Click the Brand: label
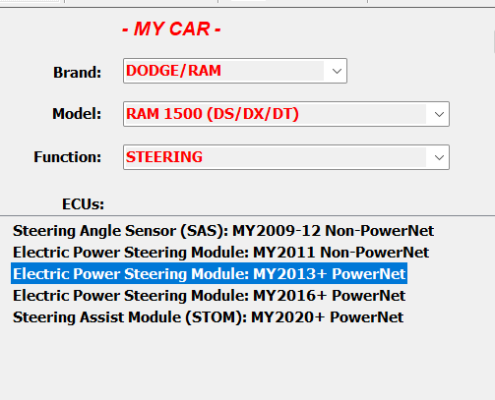Viewport: 495px width, 400px height. point(77,72)
